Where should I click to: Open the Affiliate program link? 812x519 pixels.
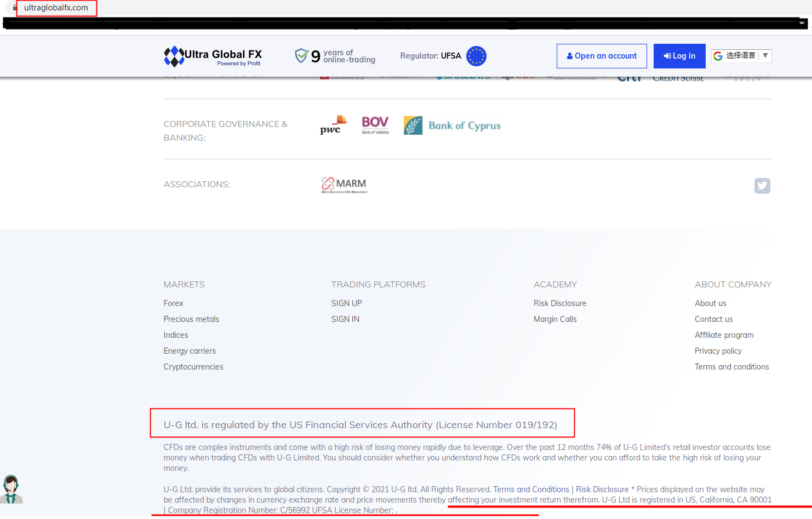tap(724, 335)
